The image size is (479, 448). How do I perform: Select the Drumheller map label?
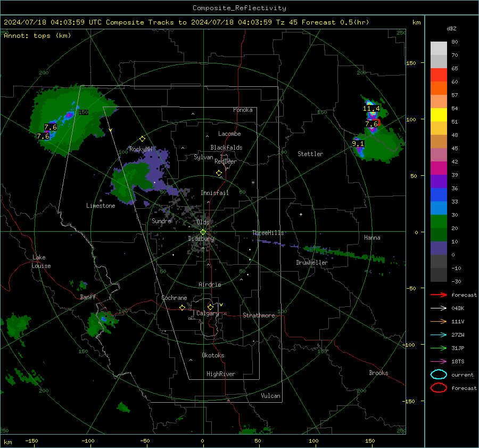pyautogui.click(x=312, y=263)
